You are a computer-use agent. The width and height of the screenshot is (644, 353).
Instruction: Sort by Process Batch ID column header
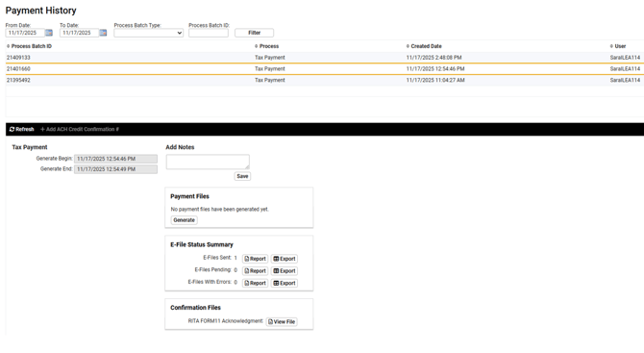(x=29, y=46)
